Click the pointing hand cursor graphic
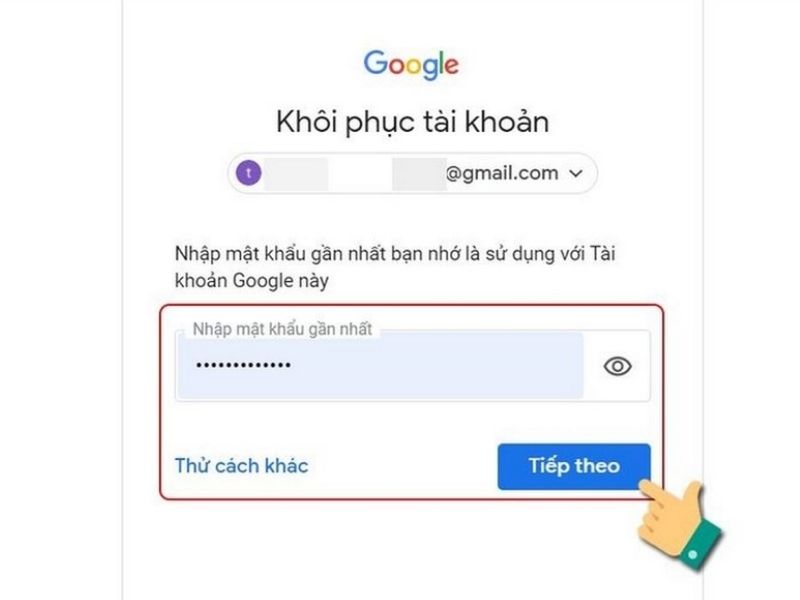The height and width of the screenshot is (600, 800). coord(679,523)
